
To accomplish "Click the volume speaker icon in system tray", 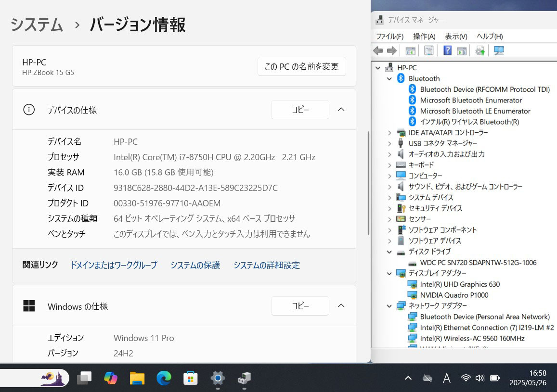I will (x=479, y=378).
